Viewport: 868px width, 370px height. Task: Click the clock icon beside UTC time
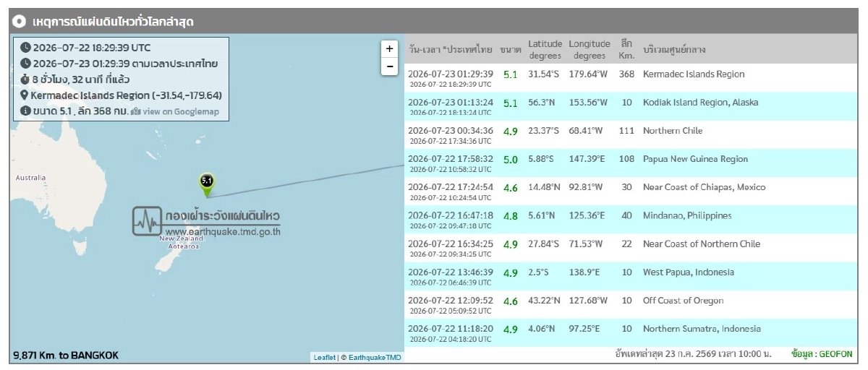click(26, 48)
